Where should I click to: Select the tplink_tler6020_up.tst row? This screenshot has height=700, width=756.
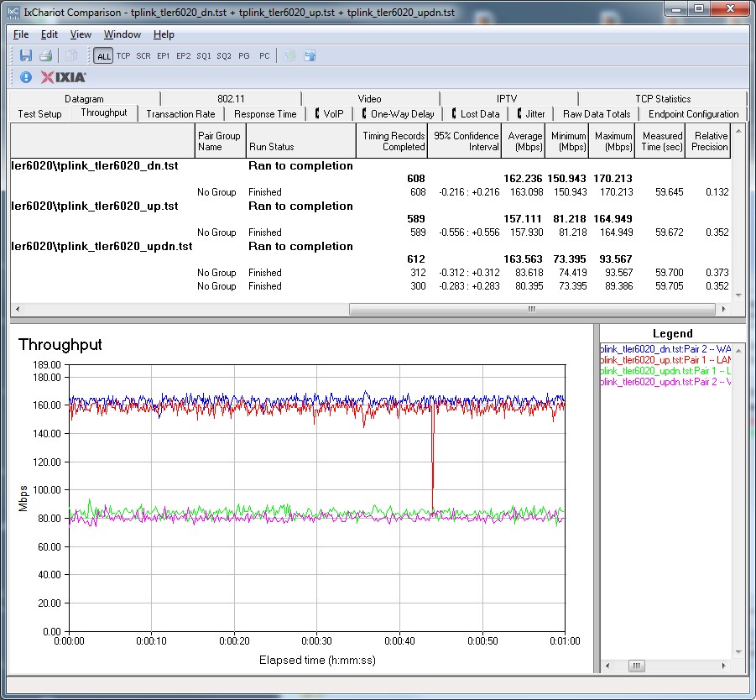pos(370,206)
